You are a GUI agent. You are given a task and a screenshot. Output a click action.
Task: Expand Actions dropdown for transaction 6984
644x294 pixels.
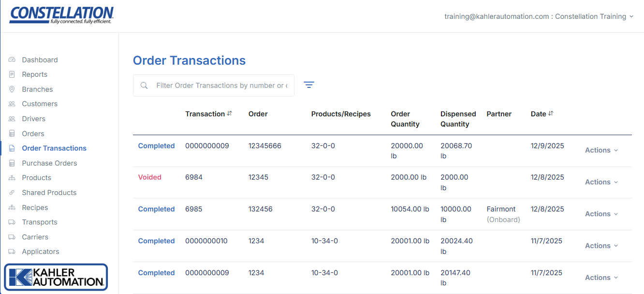tap(601, 182)
